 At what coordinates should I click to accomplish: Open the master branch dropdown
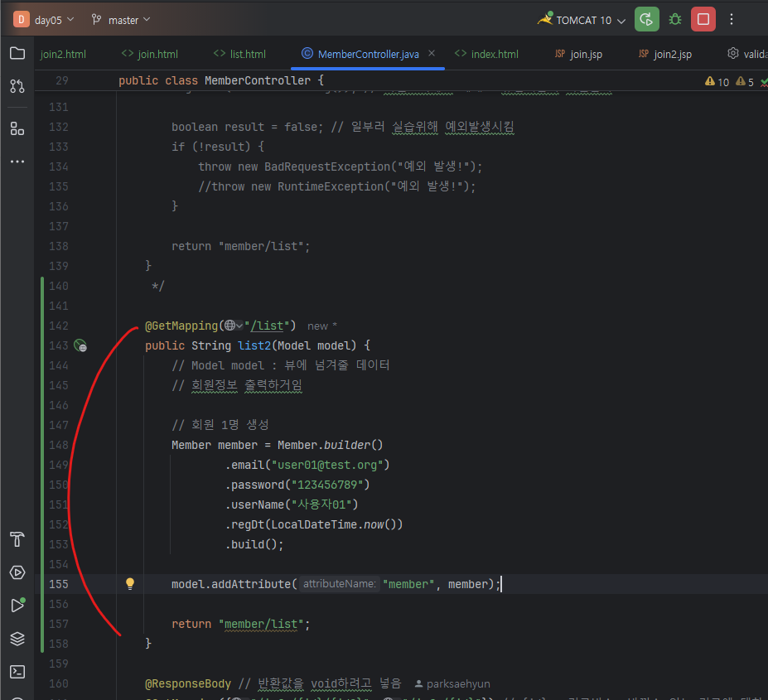pos(120,20)
